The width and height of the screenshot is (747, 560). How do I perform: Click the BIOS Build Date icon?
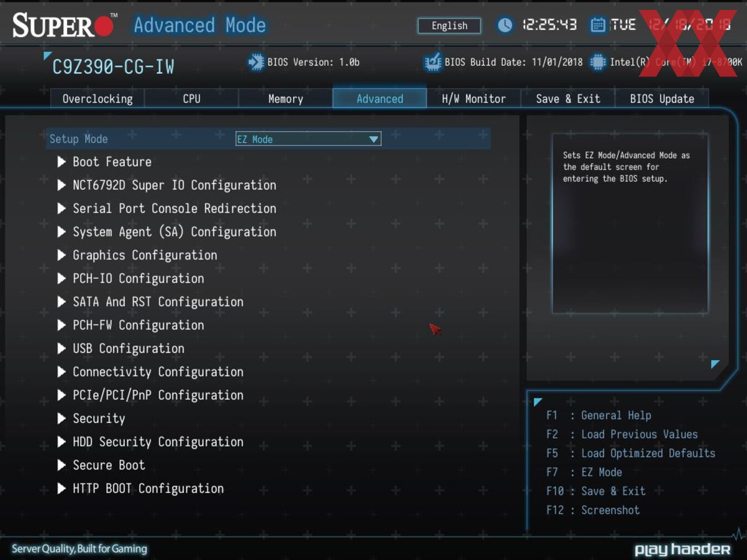tap(433, 62)
